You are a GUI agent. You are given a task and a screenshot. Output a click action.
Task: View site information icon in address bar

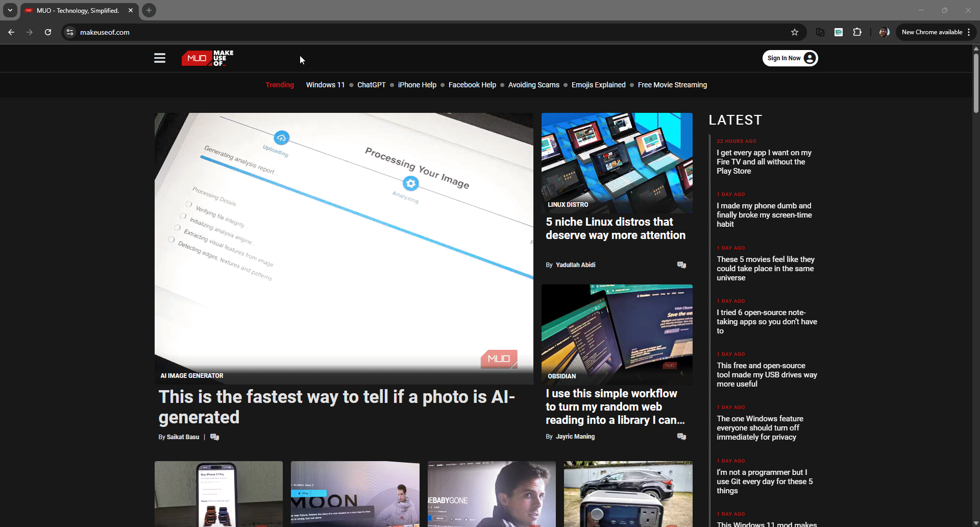(70, 32)
